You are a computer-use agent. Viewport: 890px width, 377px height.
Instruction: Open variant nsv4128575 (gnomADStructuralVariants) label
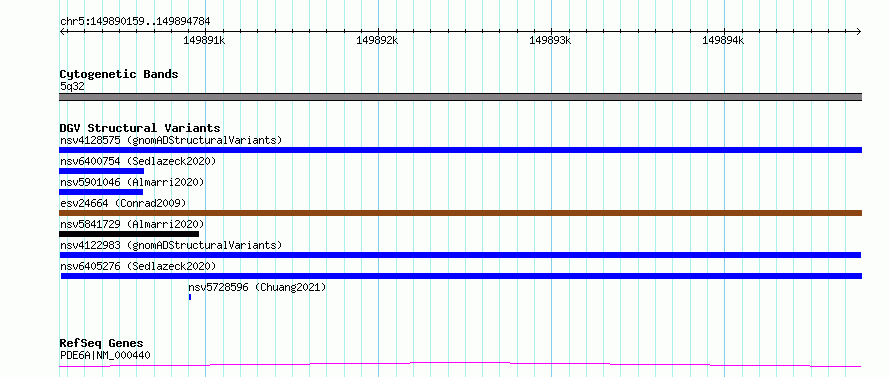tap(171, 140)
